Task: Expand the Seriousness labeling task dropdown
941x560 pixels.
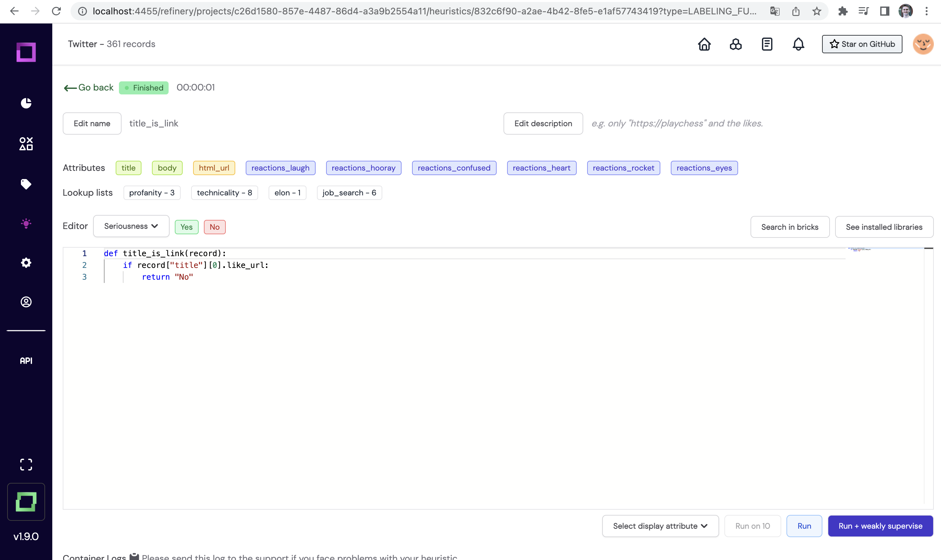Action: click(x=131, y=226)
